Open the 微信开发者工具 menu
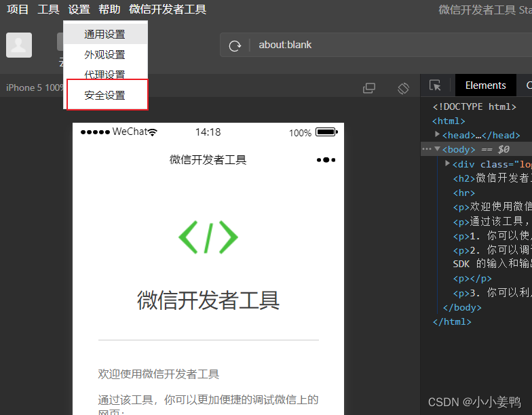Image resolution: width=532 pixels, height=415 pixels. coord(168,9)
